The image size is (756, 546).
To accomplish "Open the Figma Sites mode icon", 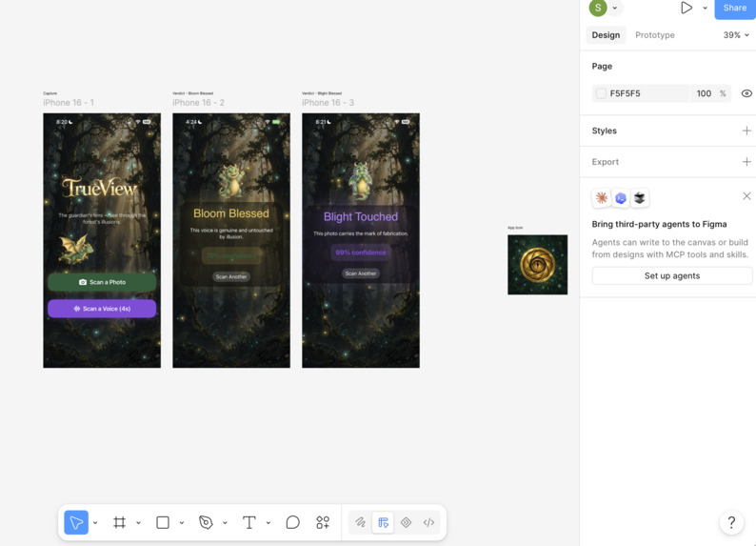I will pyautogui.click(x=406, y=522).
